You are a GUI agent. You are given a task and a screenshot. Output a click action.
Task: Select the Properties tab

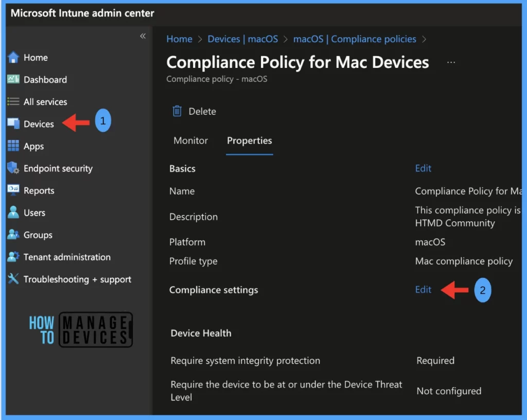[250, 141]
